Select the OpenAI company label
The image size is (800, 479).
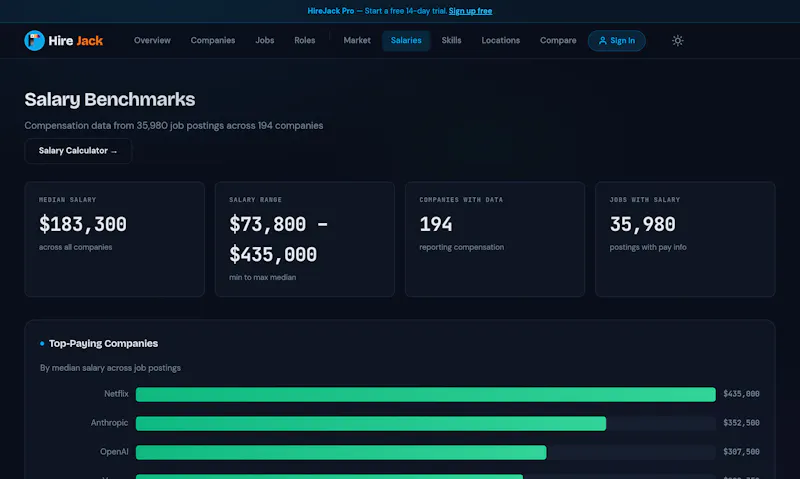(114, 452)
